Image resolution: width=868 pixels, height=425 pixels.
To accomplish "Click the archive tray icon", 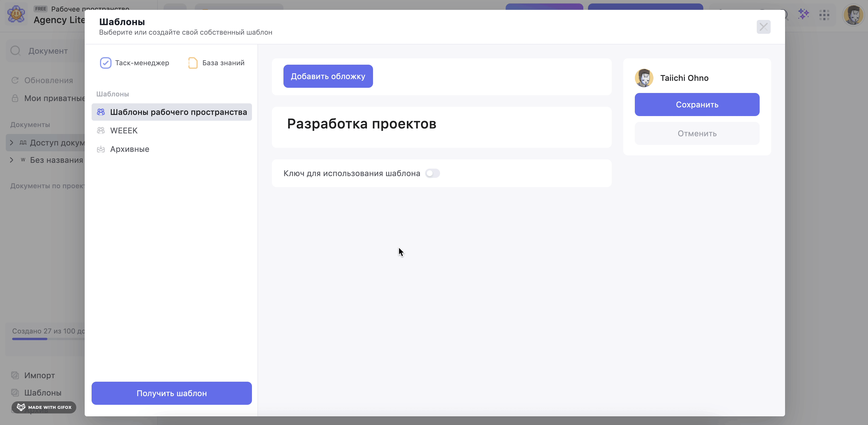I will coord(101,149).
